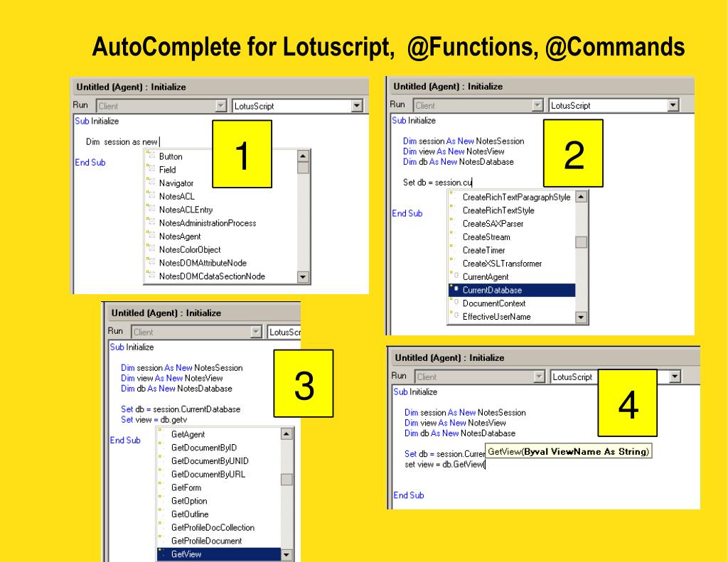
Task: Click the method icon beside GetAgent
Action: pos(161,433)
